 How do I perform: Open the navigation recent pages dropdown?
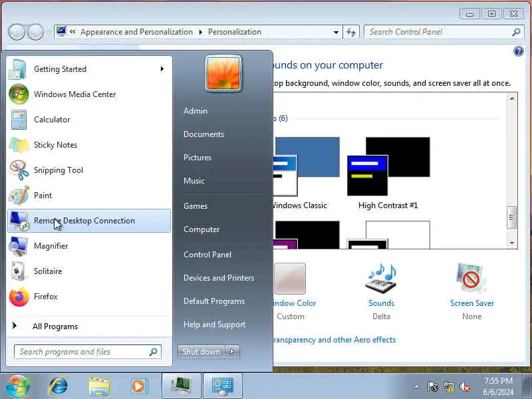pos(48,32)
